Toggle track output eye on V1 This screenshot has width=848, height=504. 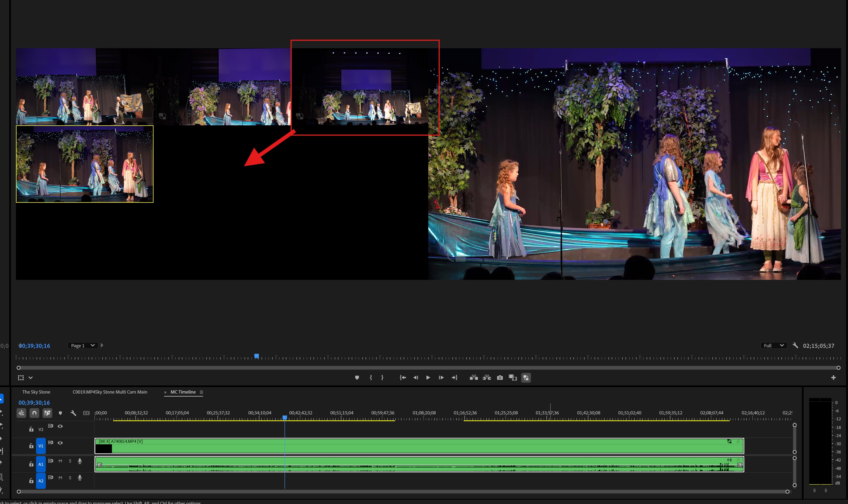coord(60,443)
